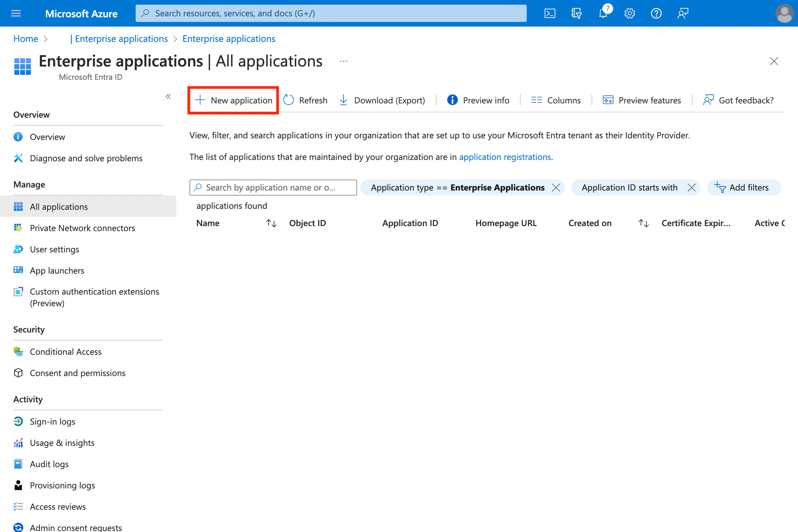The image size is (798, 532).
Task: Click New application button
Action: coord(233,100)
